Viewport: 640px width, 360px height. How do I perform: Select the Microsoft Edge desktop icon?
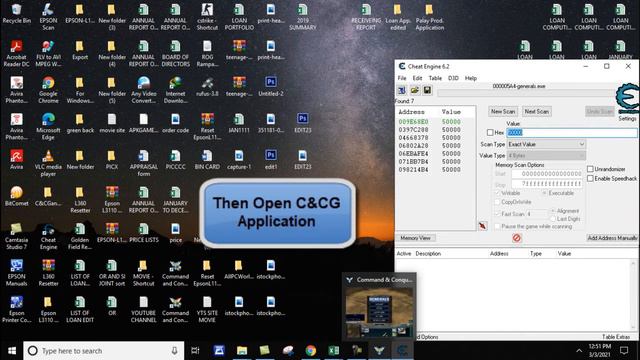click(x=48, y=127)
